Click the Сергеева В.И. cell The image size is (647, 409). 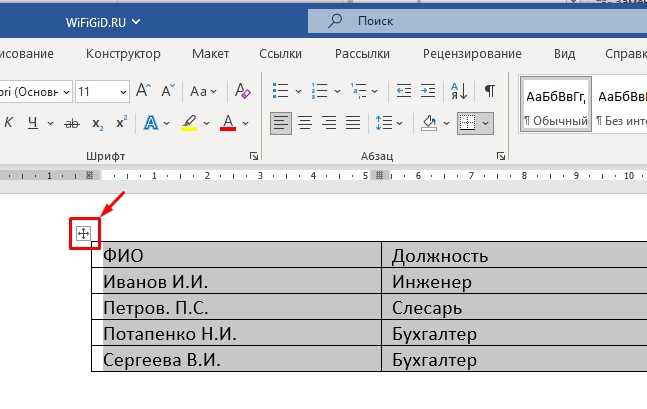[x=236, y=359]
